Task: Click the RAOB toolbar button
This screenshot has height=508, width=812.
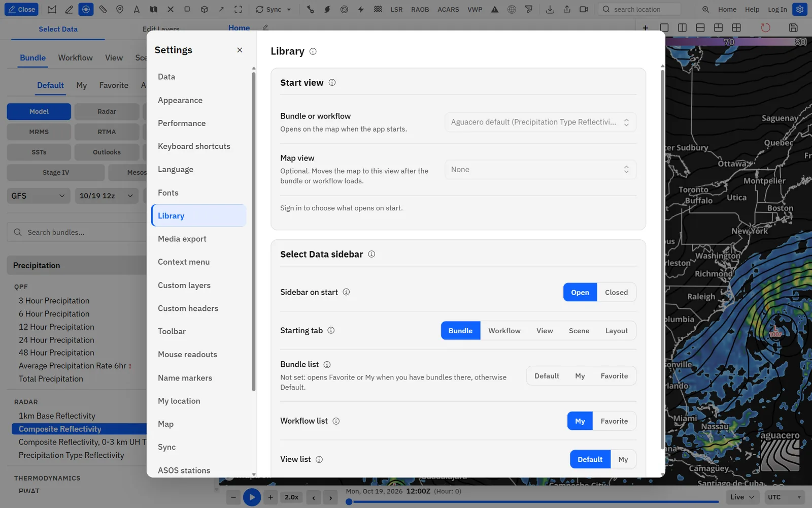Action: click(420, 10)
